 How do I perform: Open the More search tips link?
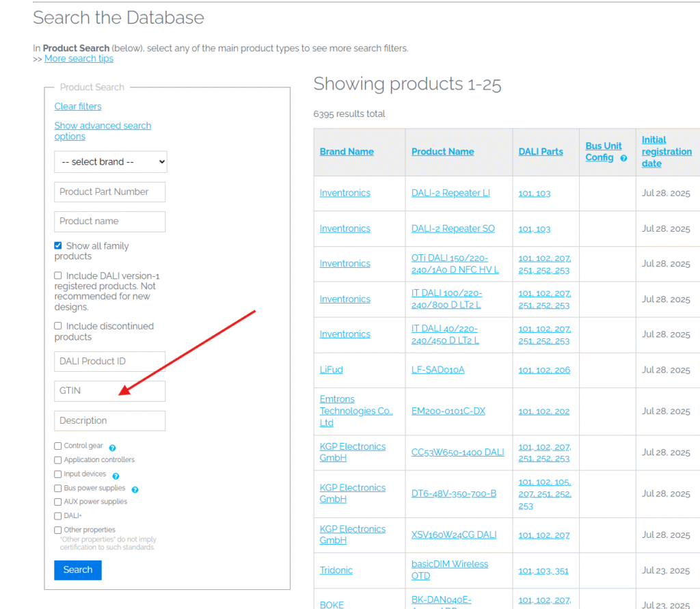[79, 59]
